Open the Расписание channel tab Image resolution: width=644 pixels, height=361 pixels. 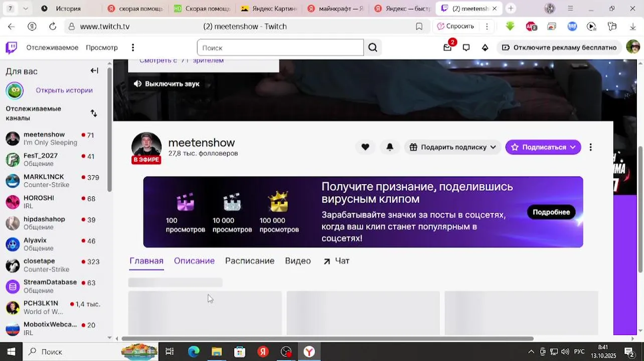250,261
